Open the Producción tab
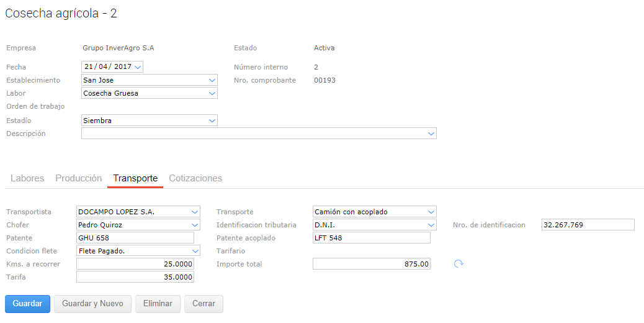This screenshot has width=644, height=323. 79,178
